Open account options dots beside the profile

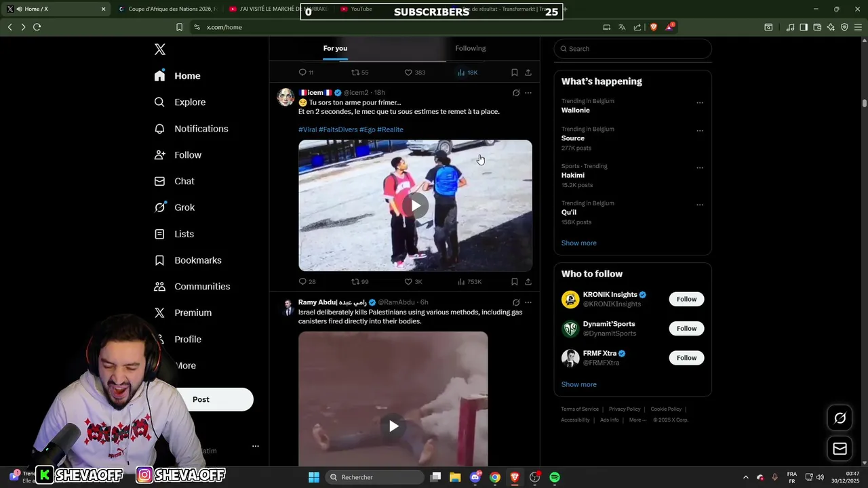(x=256, y=446)
